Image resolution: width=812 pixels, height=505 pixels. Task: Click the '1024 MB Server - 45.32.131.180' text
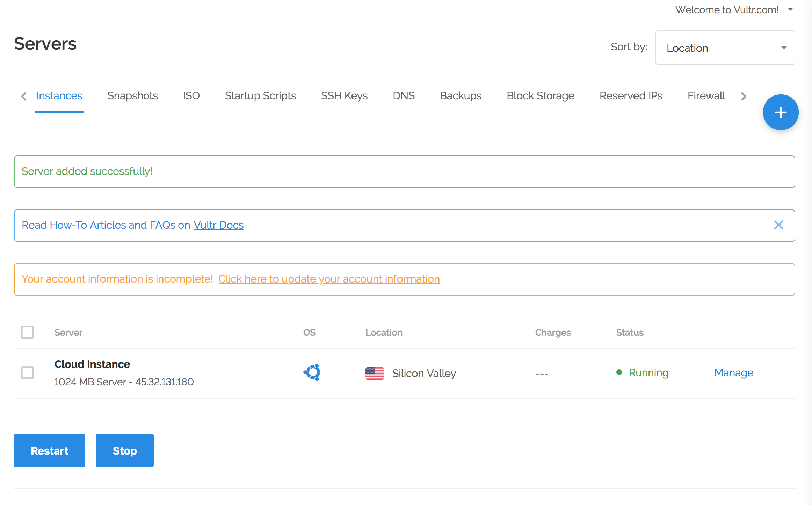[x=124, y=382]
